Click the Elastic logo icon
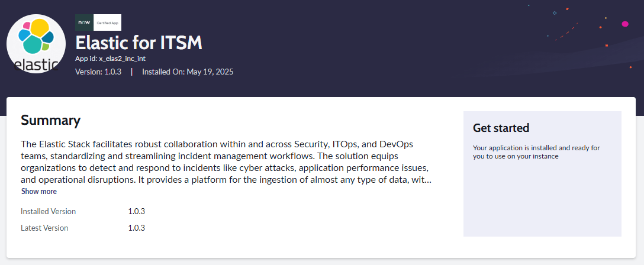Viewport: 644px width, 265px height. (36, 44)
